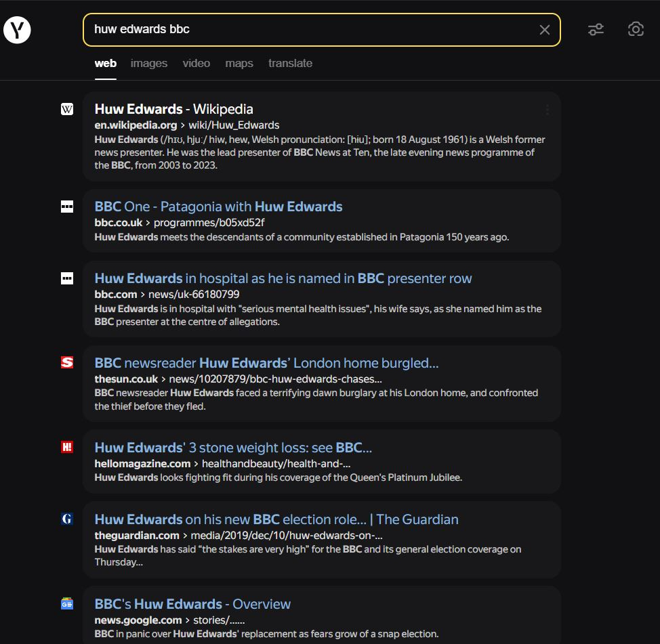Click wiki/Huw_Edwards path link
Image resolution: width=660 pixels, height=644 pixels.
pyautogui.click(x=234, y=125)
